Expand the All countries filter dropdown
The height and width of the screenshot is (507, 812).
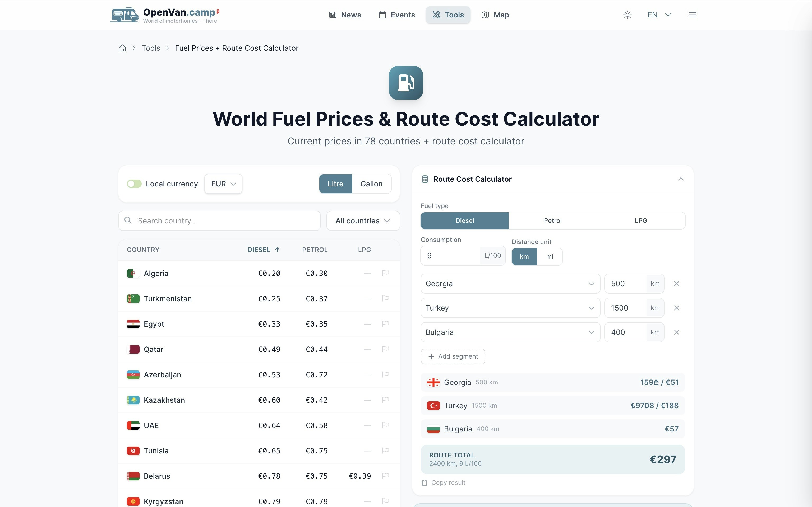pyautogui.click(x=363, y=221)
